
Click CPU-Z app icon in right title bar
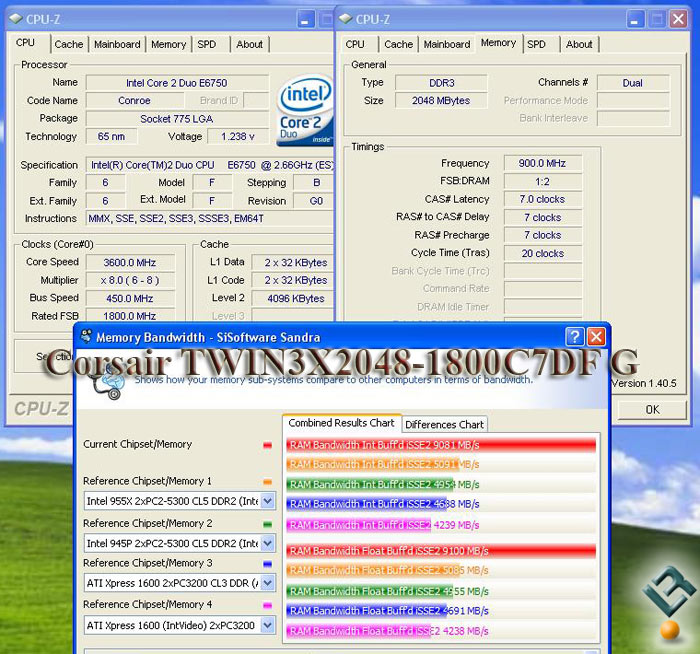pyautogui.click(x=346, y=19)
